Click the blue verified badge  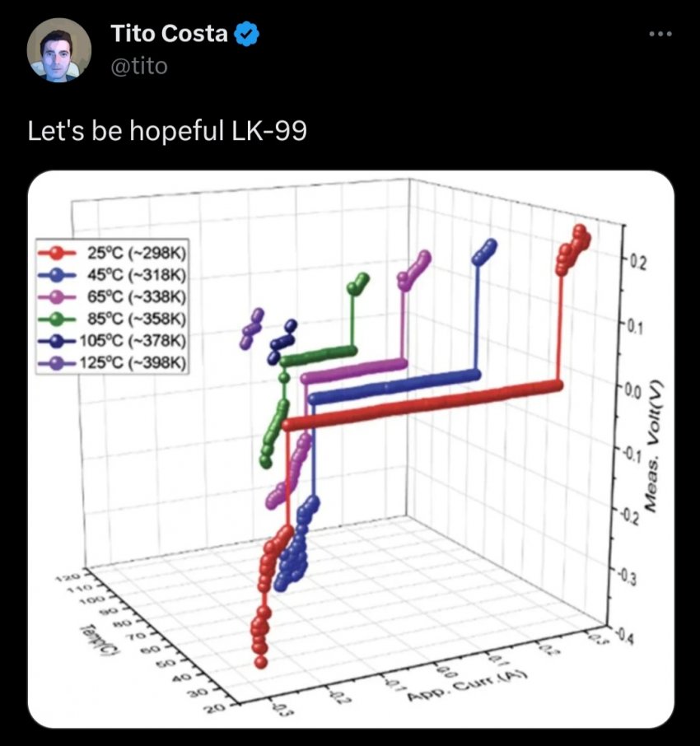249,35
